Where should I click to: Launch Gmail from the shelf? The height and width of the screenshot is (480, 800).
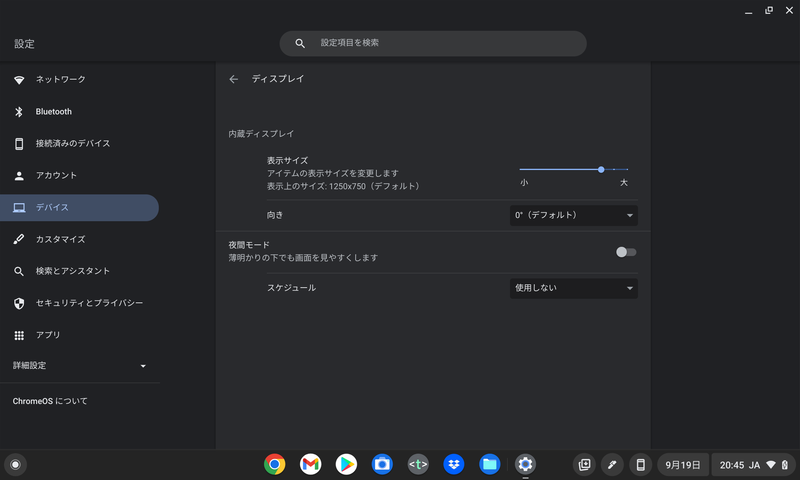tap(310, 464)
